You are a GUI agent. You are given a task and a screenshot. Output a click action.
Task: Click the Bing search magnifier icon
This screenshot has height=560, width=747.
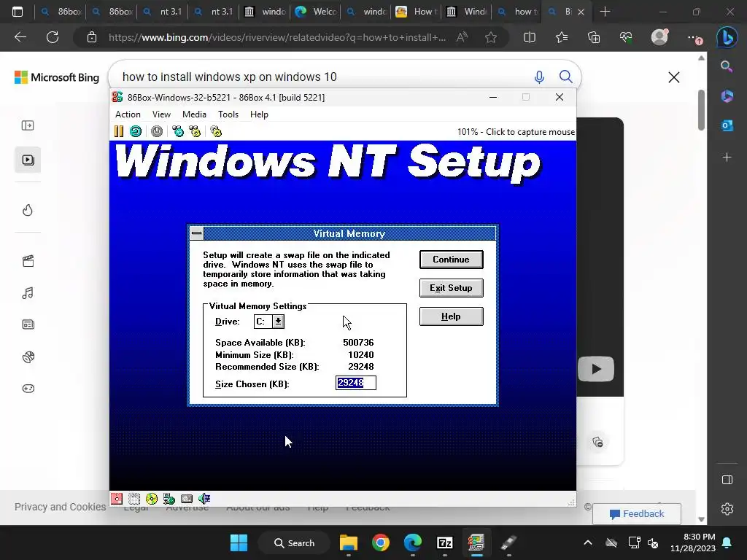pyautogui.click(x=565, y=76)
